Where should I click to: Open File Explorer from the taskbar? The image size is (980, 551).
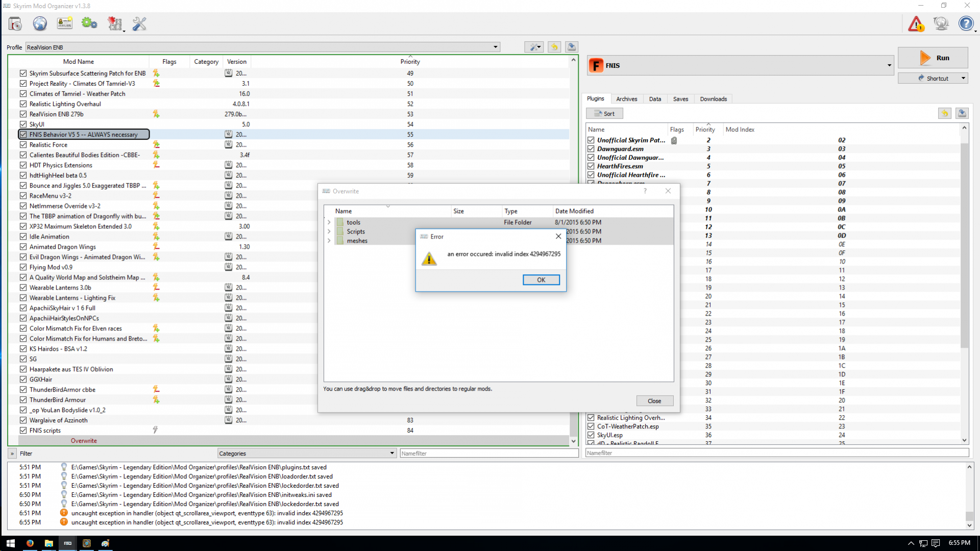pos(48,543)
